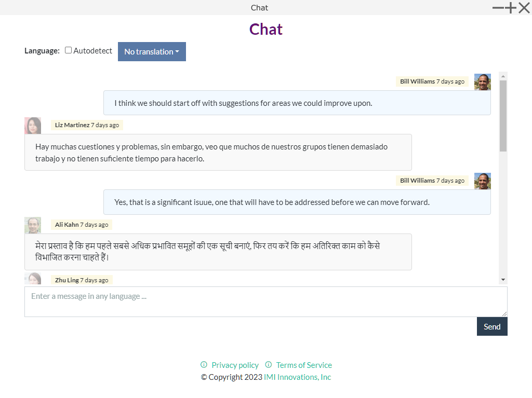This screenshot has width=532, height=398.
Task: Click the chat history scrollbar thumb
Action: point(503,116)
